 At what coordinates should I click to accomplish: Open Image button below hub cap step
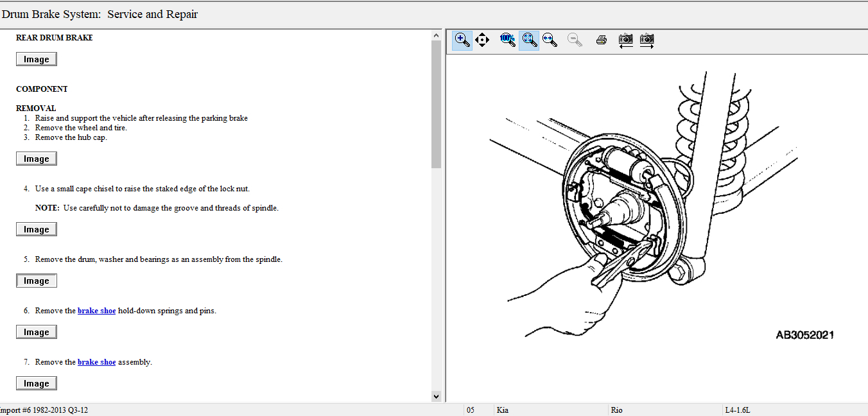[x=37, y=159]
